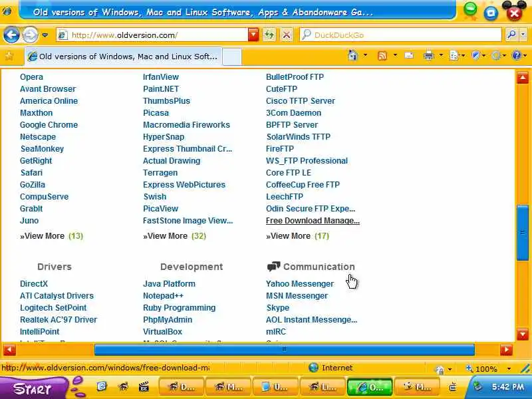Select the Old versions of Windows tab
The image size is (532, 399).
124,57
